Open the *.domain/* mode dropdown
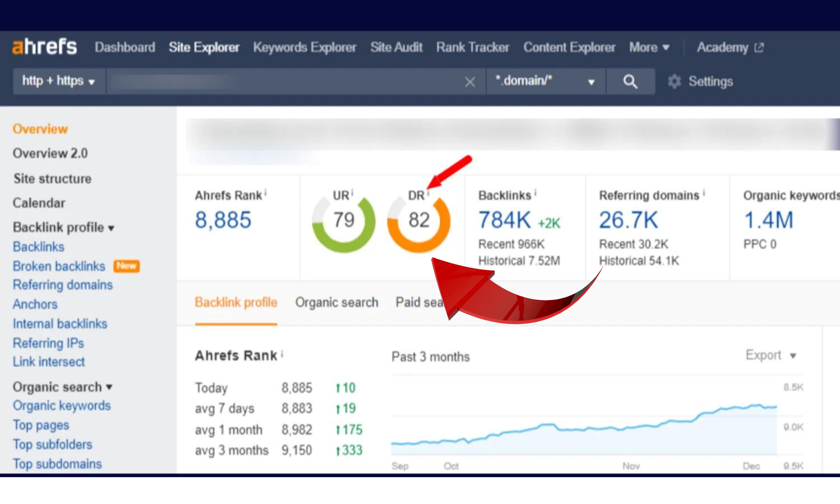The image size is (840, 504). (591, 81)
